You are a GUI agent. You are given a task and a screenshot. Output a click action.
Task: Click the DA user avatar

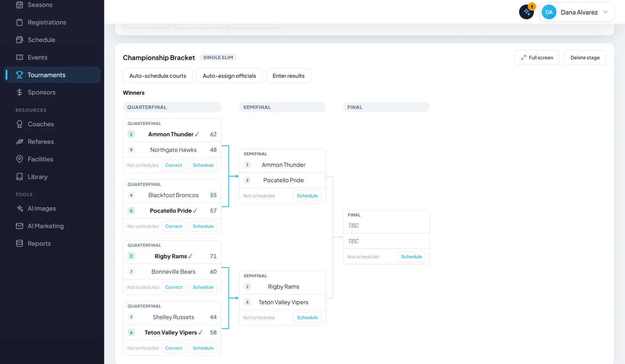coord(549,12)
